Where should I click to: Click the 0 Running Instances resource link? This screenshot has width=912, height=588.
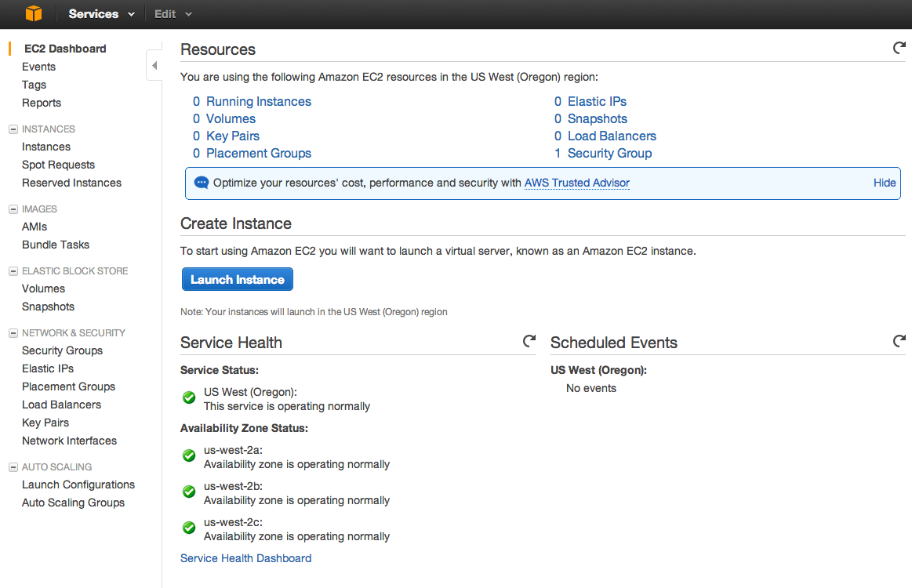(252, 102)
